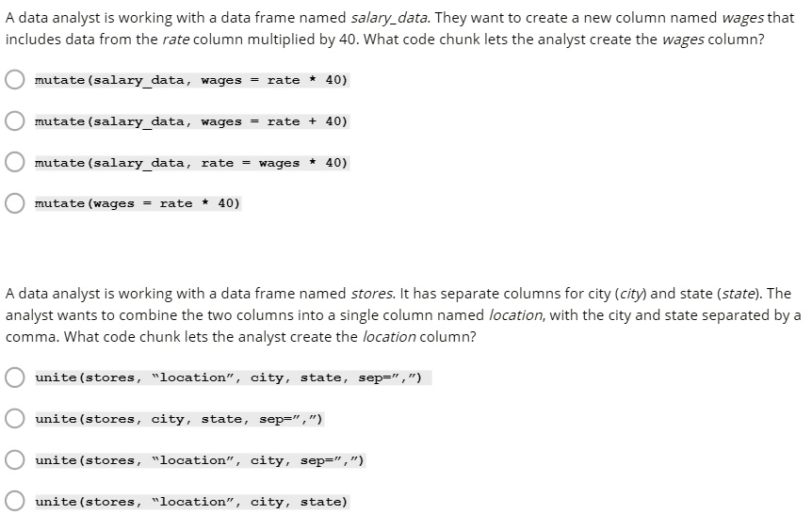Screen dimensions: 812x530
Task: Click the italic salary_data word in first question
Action: click(390, 18)
